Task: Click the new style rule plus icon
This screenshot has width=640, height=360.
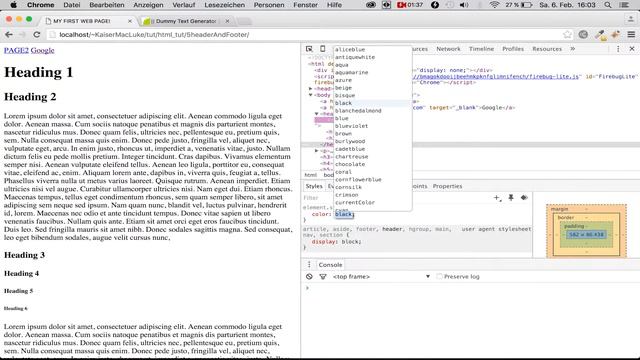Action: click(497, 198)
